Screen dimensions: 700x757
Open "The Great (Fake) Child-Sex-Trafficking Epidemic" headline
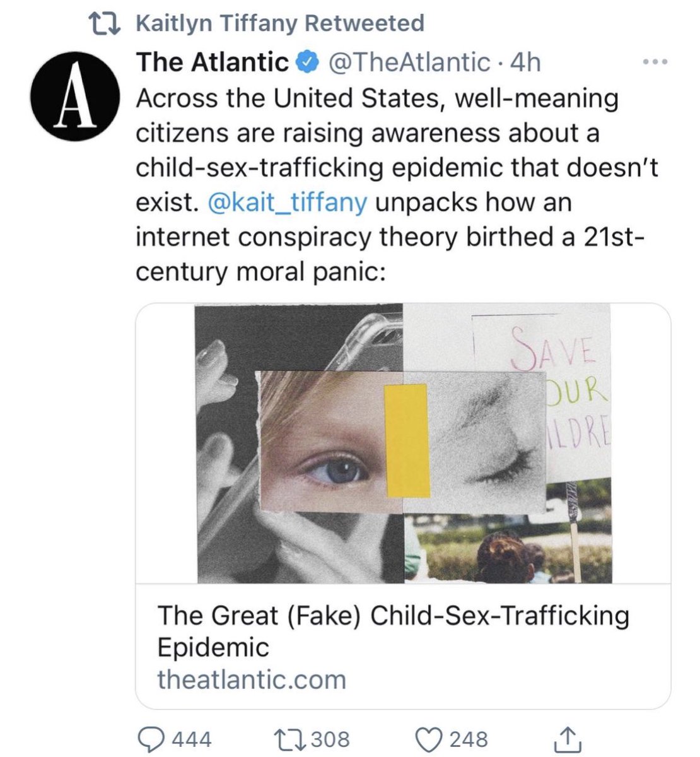click(392, 631)
